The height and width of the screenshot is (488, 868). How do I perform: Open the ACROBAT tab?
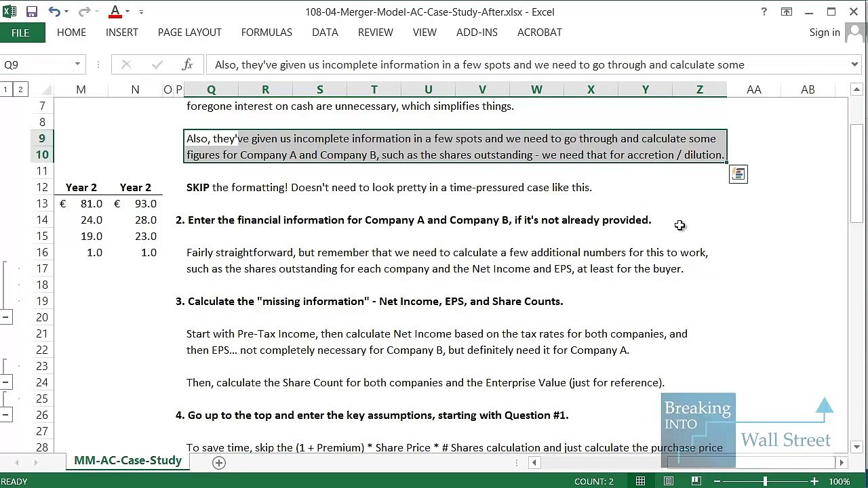pos(540,33)
